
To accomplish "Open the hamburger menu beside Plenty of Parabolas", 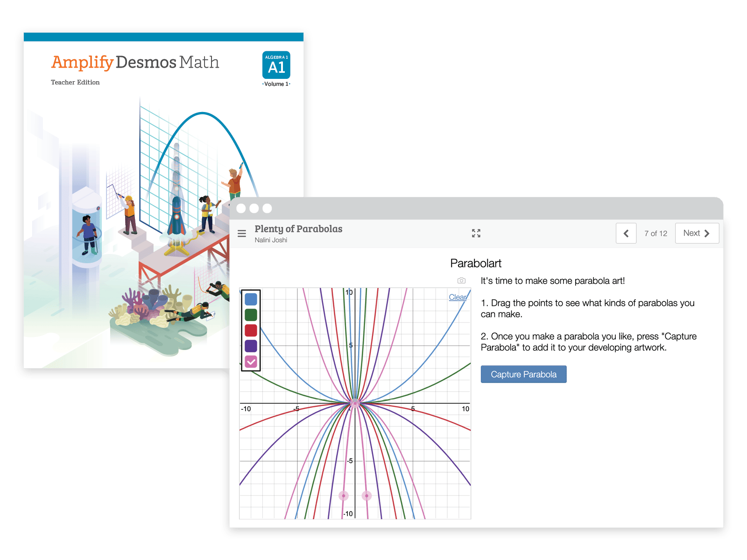I will pyautogui.click(x=242, y=233).
